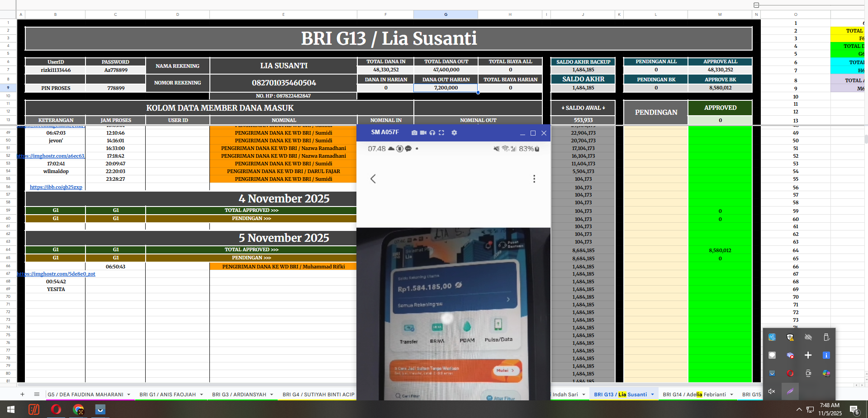Click the headphones audio icon in the SM A057F window
This screenshot has width=868, height=418.
(432, 133)
